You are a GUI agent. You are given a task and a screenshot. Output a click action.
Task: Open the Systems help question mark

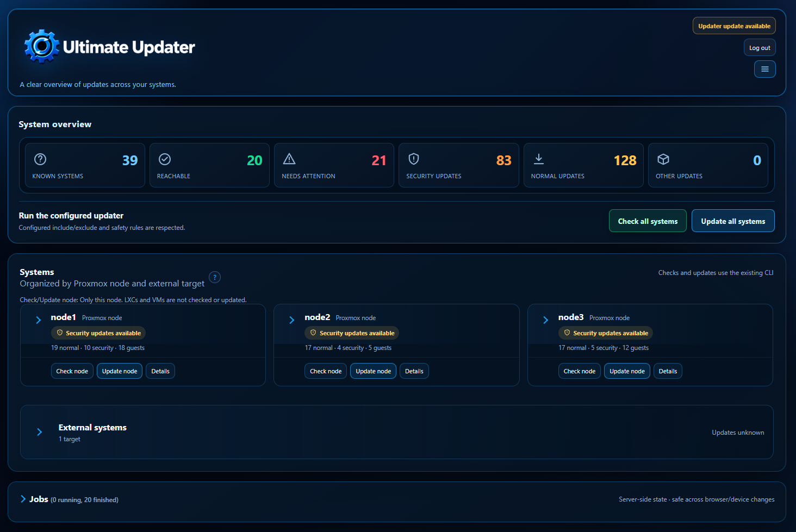tap(215, 277)
